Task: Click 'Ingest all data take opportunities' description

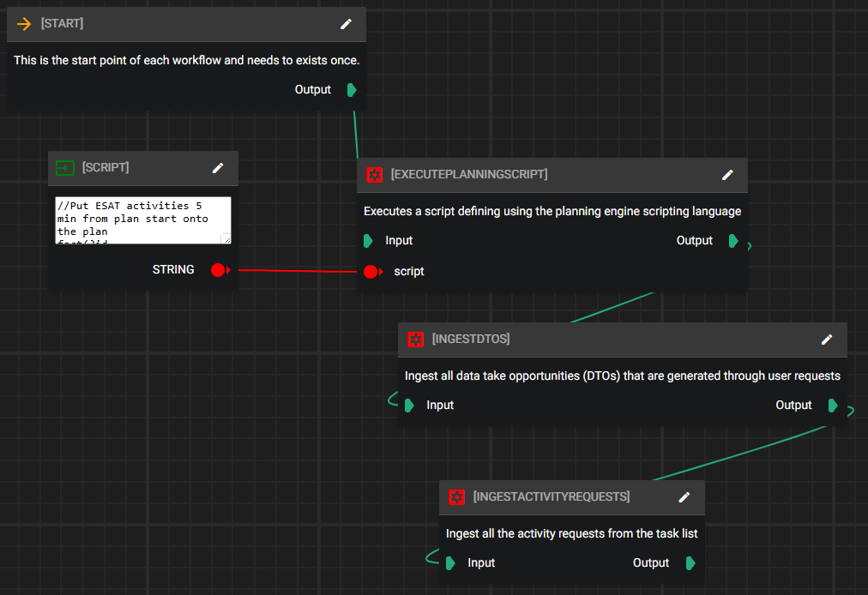Action: [622, 376]
